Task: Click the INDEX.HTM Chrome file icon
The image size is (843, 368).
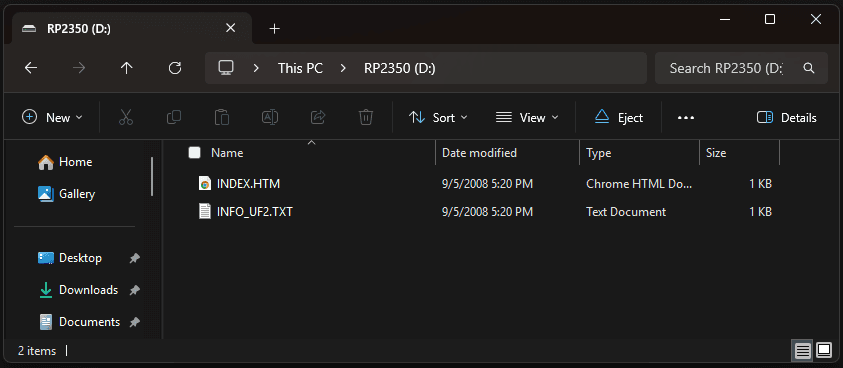Action: [204, 184]
